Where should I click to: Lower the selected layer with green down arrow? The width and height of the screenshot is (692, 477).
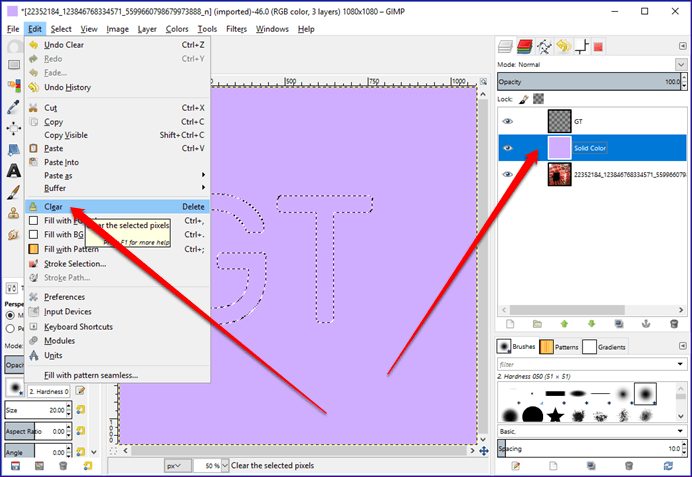coord(592,324)
